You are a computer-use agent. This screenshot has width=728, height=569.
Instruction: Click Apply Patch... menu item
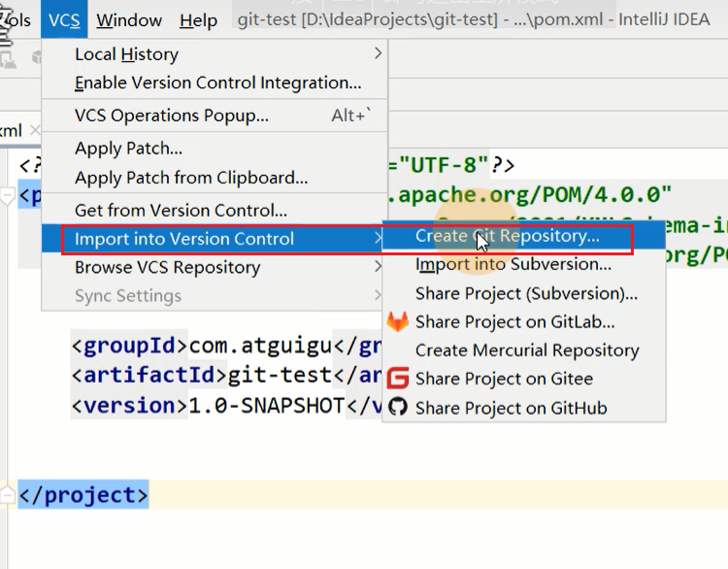click(x=215, y=149)
